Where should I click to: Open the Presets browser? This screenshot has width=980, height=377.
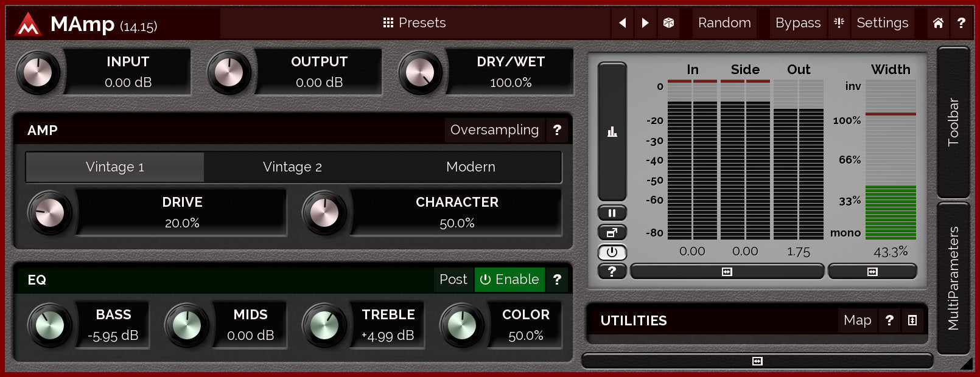click(x=415, y=23)
